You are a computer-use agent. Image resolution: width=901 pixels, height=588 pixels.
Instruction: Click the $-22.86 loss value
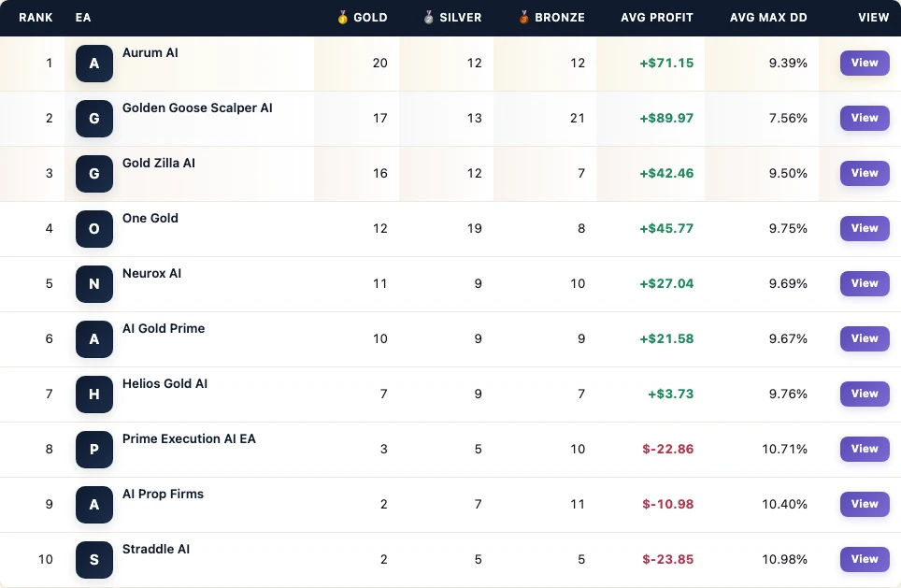click(667, 450)
